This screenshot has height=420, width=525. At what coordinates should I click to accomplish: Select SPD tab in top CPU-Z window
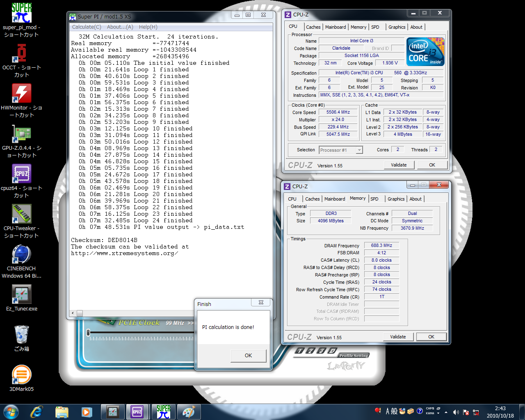coord(375,27)
